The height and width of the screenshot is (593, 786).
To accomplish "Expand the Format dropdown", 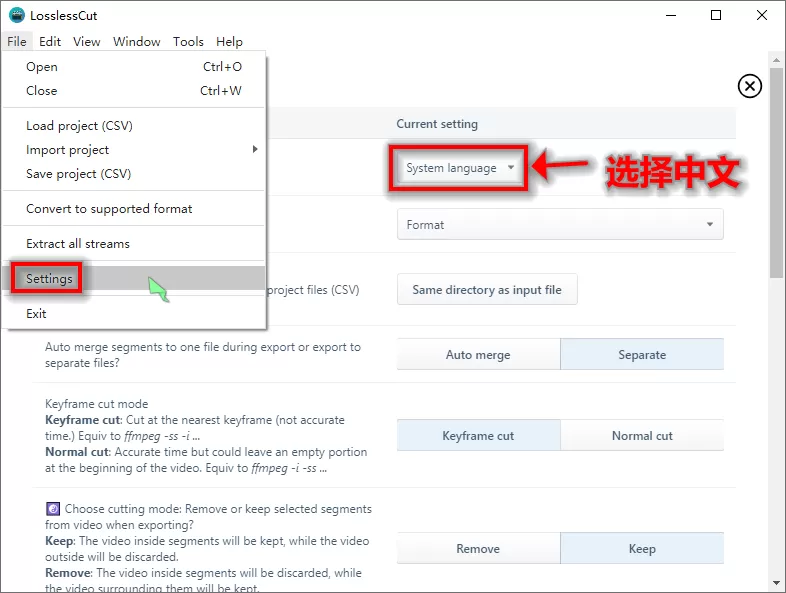I will click(560, 225).
